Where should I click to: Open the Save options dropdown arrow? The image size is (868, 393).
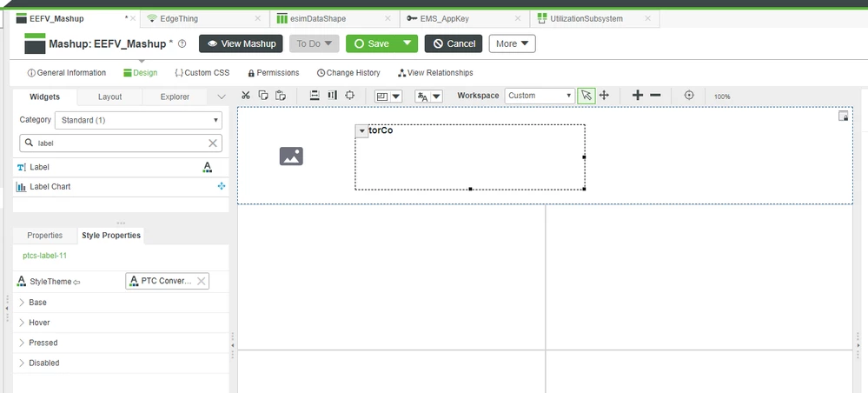(408, 43)
